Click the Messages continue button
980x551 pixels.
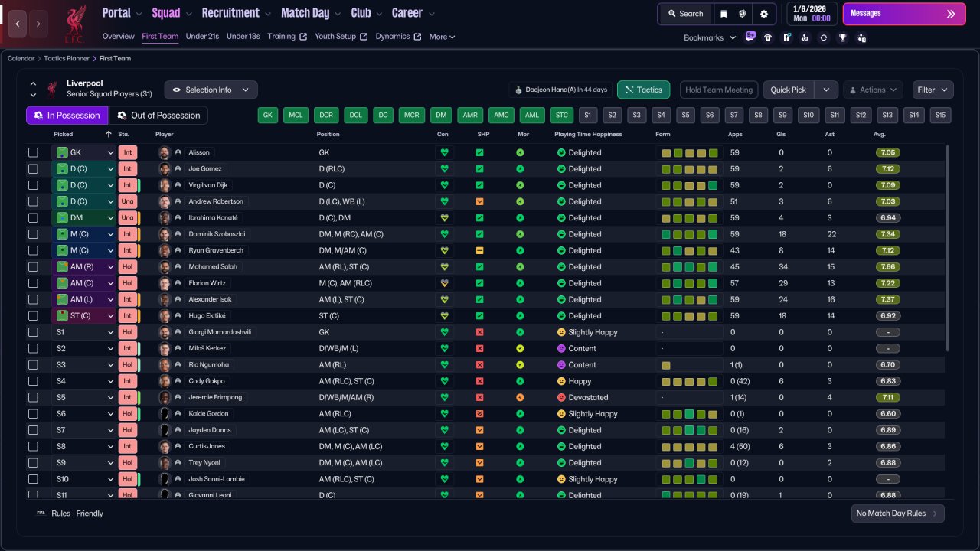pyautogui.click(x=904, y=14)
